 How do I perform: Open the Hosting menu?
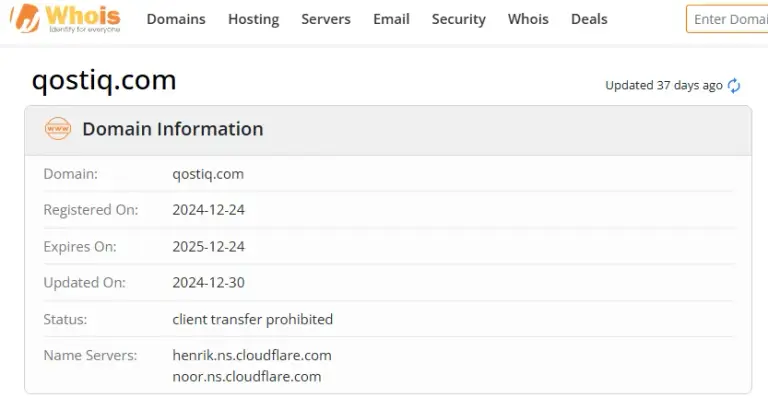[x=253, y=19]
